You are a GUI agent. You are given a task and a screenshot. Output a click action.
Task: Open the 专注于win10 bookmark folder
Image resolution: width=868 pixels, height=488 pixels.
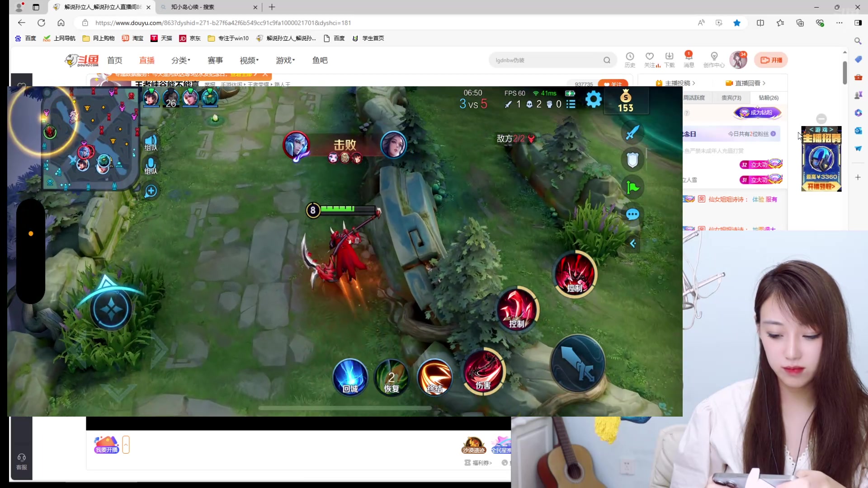(x=228, y=38)
